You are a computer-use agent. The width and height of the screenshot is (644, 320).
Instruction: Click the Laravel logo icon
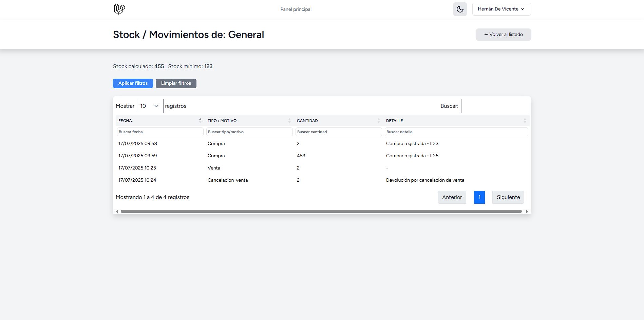(119, 9)
